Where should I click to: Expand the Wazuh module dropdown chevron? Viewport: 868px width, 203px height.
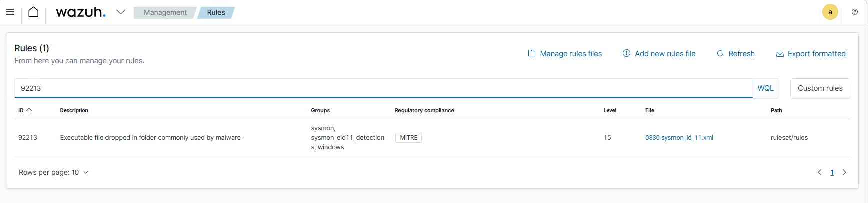pos(120,12)
